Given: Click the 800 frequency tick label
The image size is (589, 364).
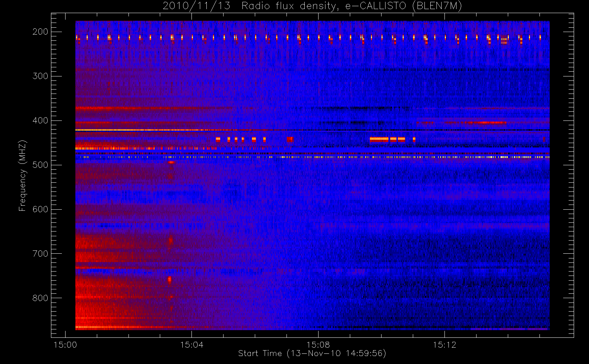Looking at the screenshot, I should pyautogui.click(x=40, y=298).
